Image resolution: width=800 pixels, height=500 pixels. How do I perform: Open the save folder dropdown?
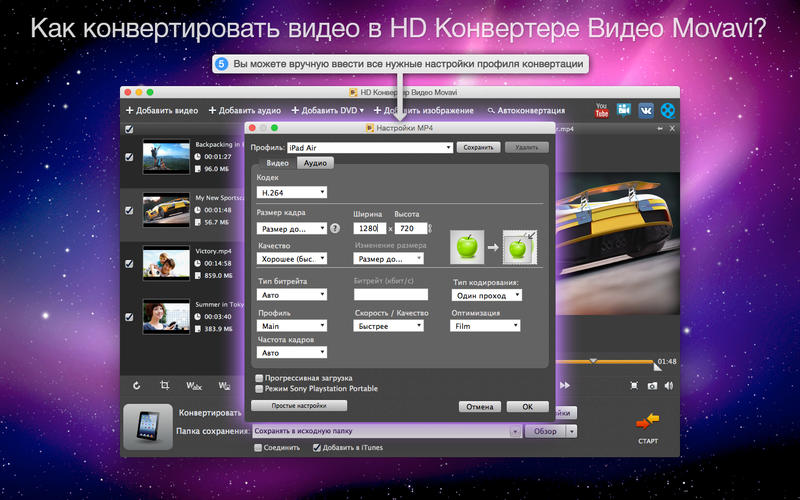387,431
